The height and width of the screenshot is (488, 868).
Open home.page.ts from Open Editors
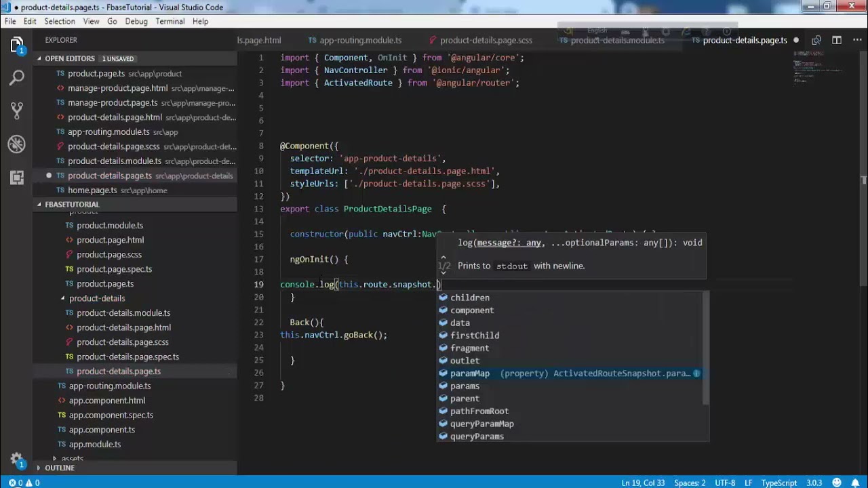pos(135,190)
